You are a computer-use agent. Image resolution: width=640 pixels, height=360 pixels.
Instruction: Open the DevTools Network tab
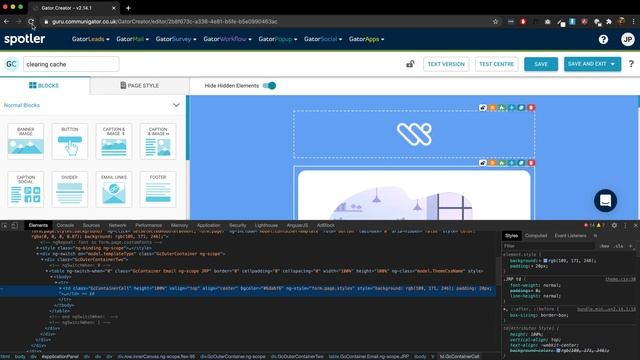(118, 225)
